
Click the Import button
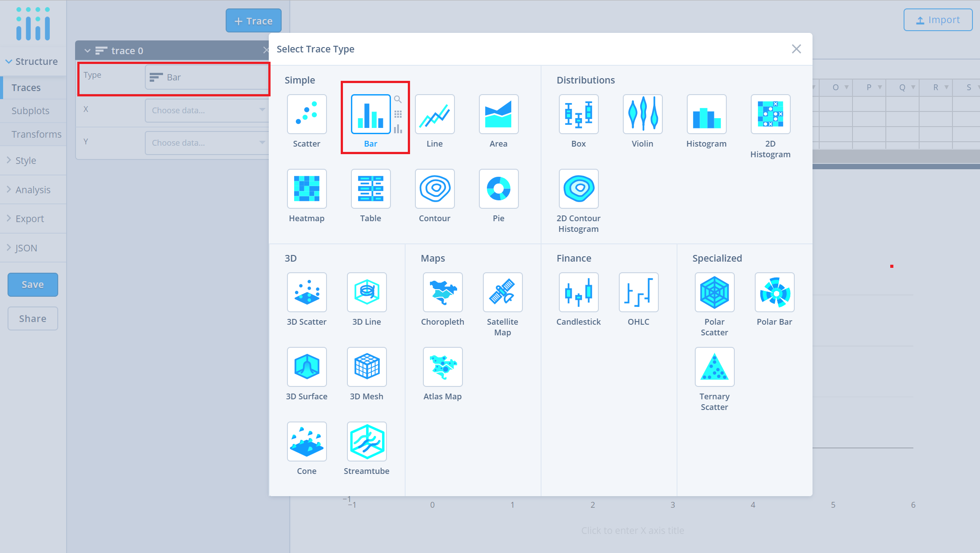pos(938,20)
